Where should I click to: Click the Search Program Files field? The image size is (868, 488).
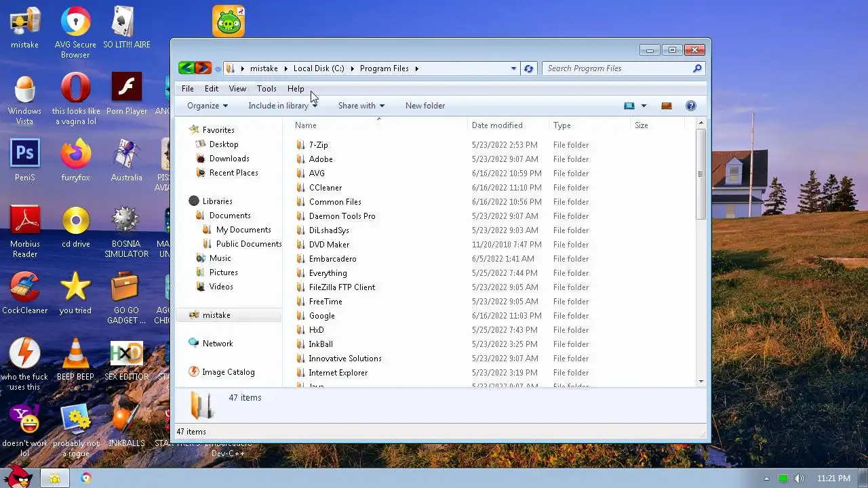[x=617, y=68]
